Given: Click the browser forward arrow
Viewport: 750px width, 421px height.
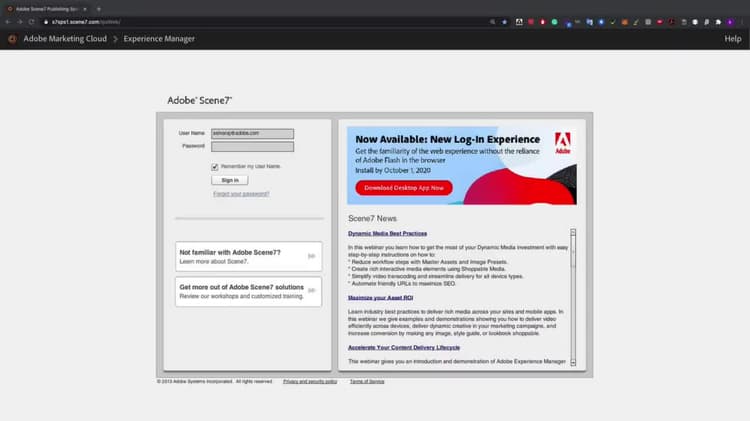Looking at the screenshot, I should pos(20,22).
